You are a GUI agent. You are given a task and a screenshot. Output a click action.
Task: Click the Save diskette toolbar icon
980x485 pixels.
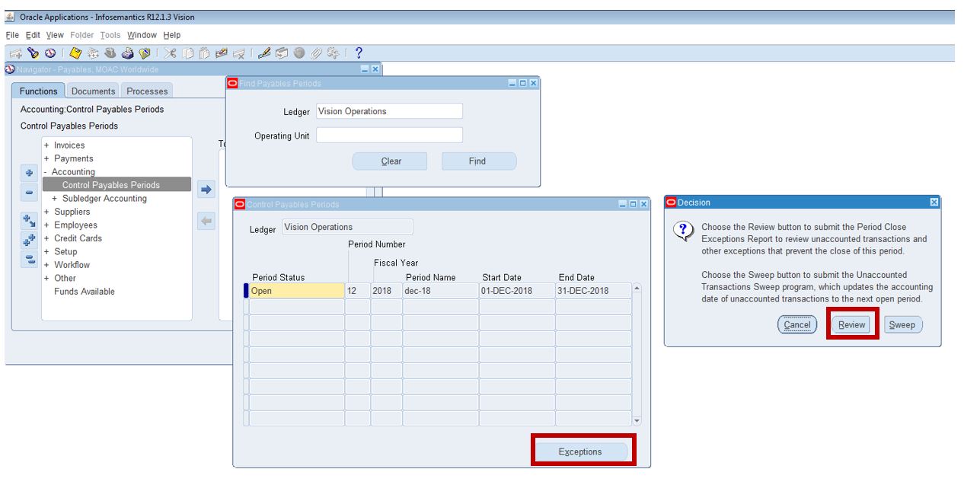(76, 53)
